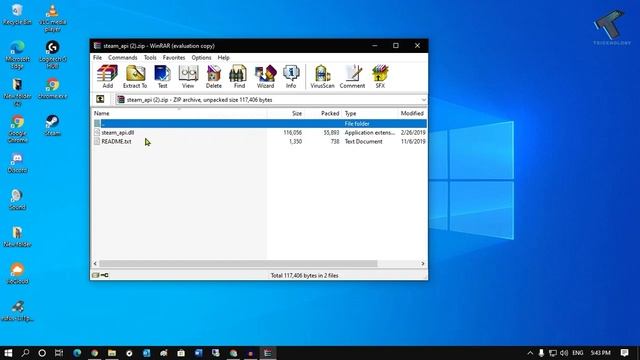Viewport: 640px width, 360px height.
Task: Open the Commands menu
Action: (122, 58)
